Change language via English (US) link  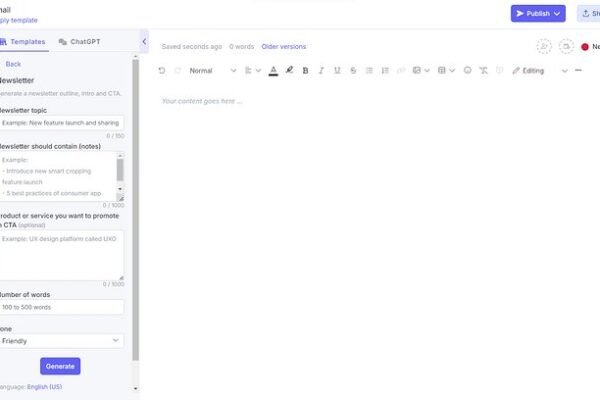click(44, 387)
